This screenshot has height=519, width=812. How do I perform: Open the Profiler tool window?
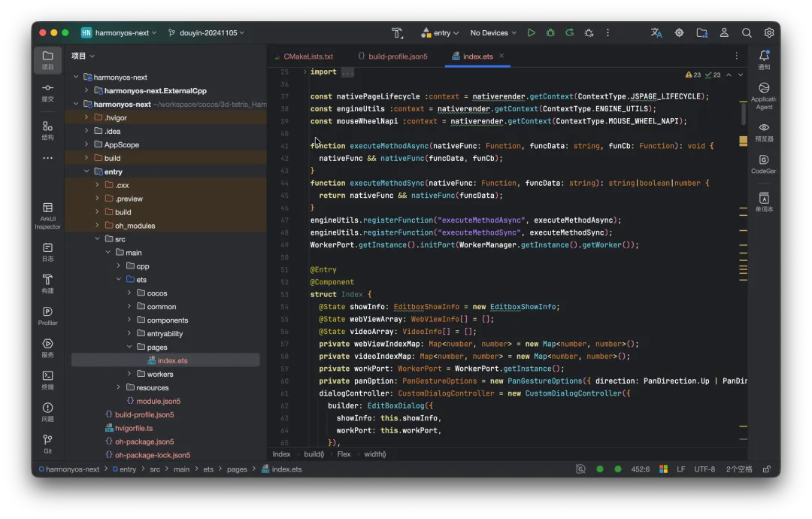[47, 315]
